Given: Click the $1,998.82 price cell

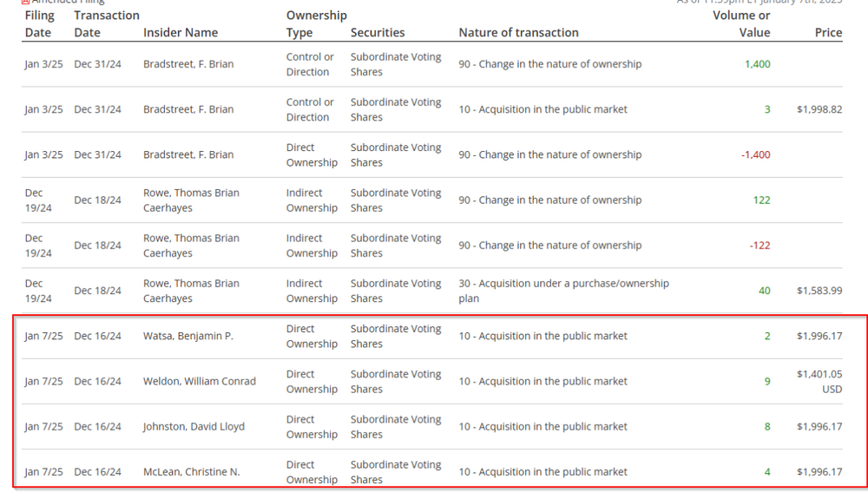Looking at the screenshot, I should pos(819,109).
